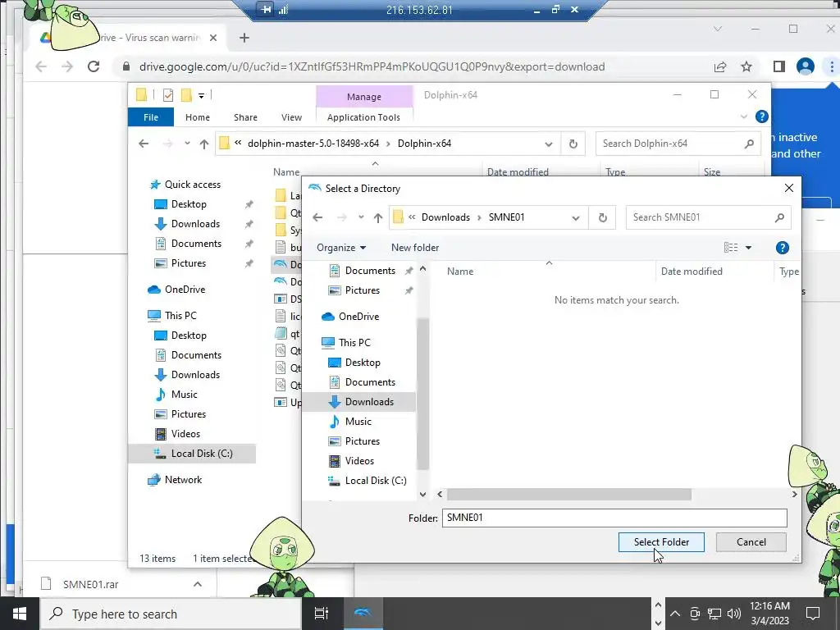This screenshot has width=840, height=630.
Task: Open Home ribbon tab in Explorer
Action: click(x=198, y=117)
